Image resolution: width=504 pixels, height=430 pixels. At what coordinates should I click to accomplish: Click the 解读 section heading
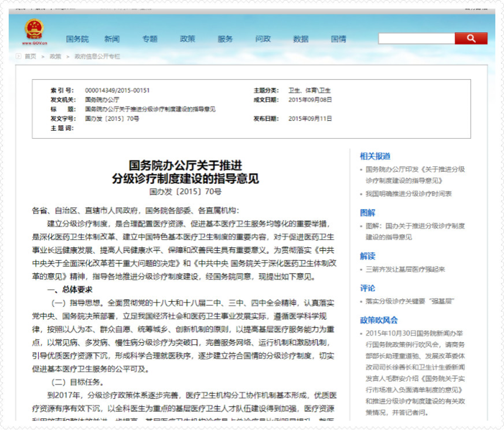click(367, 256)
